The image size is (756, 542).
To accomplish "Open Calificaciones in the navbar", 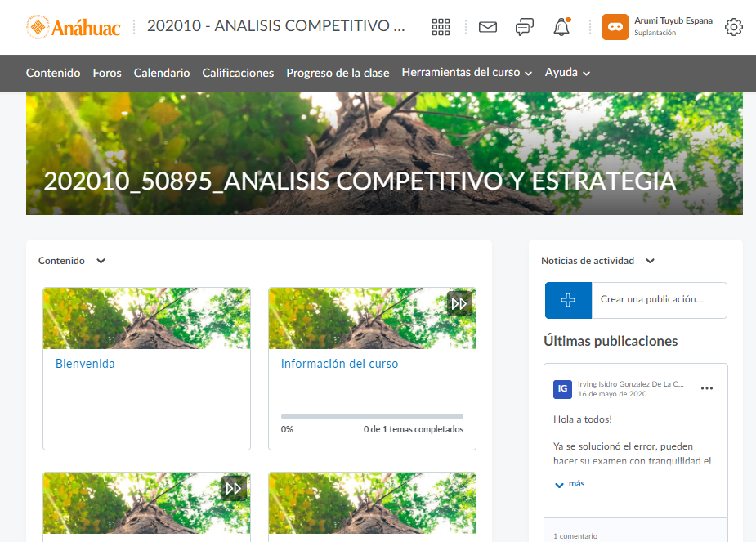I will point(238,73).
